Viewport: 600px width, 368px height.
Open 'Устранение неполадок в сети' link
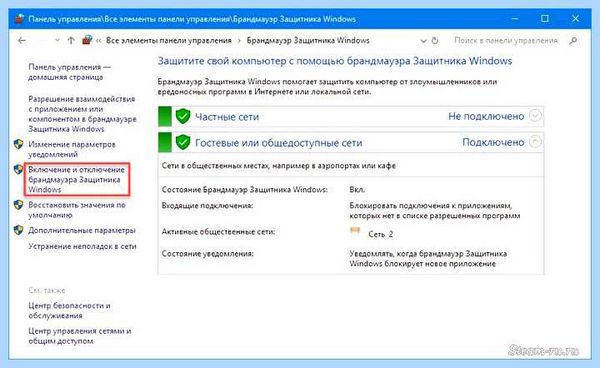pyautogui.click(x=82, y=247)
